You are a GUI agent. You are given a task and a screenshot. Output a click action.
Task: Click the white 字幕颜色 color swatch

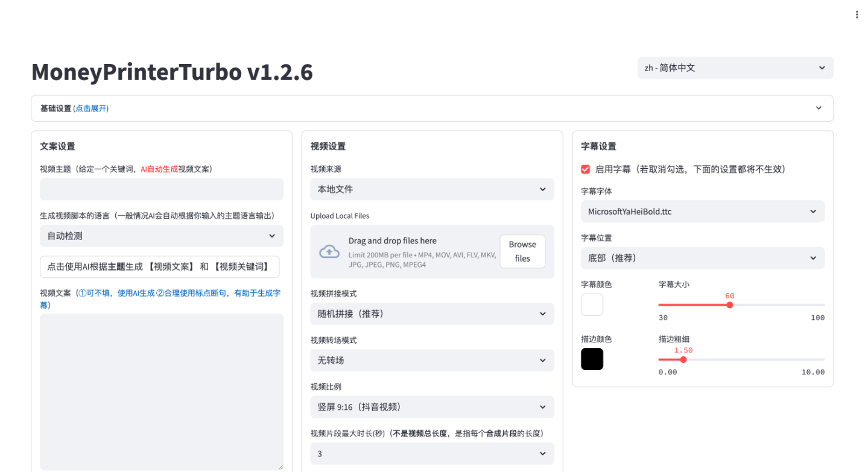tap(592, 304)
